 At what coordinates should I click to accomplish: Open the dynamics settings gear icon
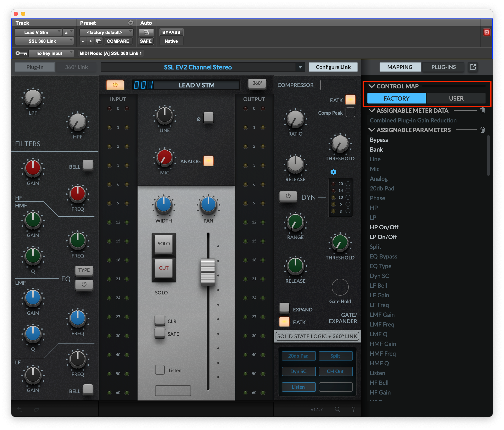pyautogui.click(x=333, y=172)
